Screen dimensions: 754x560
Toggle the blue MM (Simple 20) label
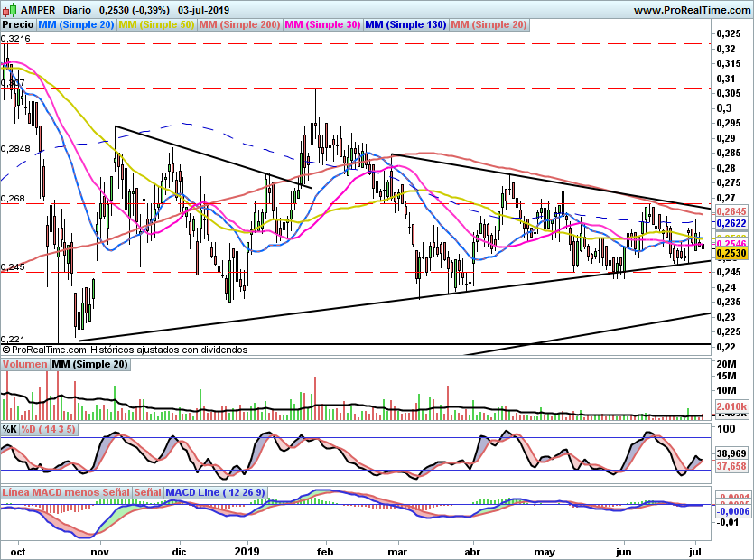76,24
